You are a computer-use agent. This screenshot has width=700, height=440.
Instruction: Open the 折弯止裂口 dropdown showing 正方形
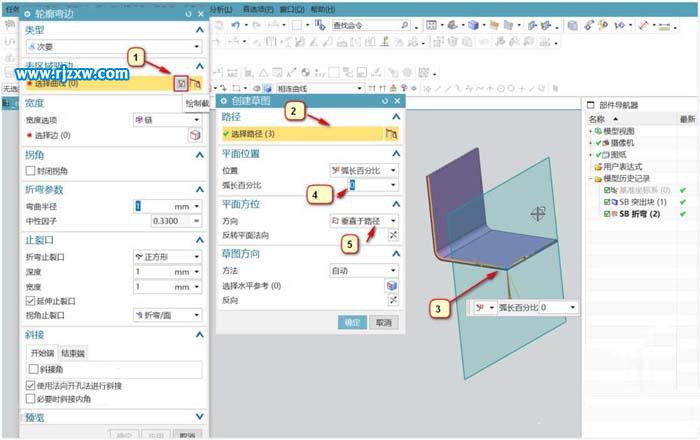tap(167, 257)
